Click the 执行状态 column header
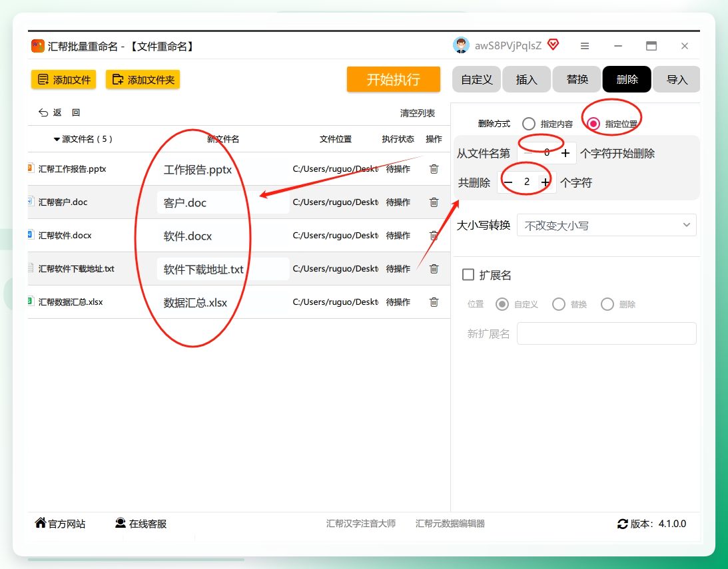Image resolution: width=728 pixels, height=569 pixels. pyautogui.click(x=398, y=139)
